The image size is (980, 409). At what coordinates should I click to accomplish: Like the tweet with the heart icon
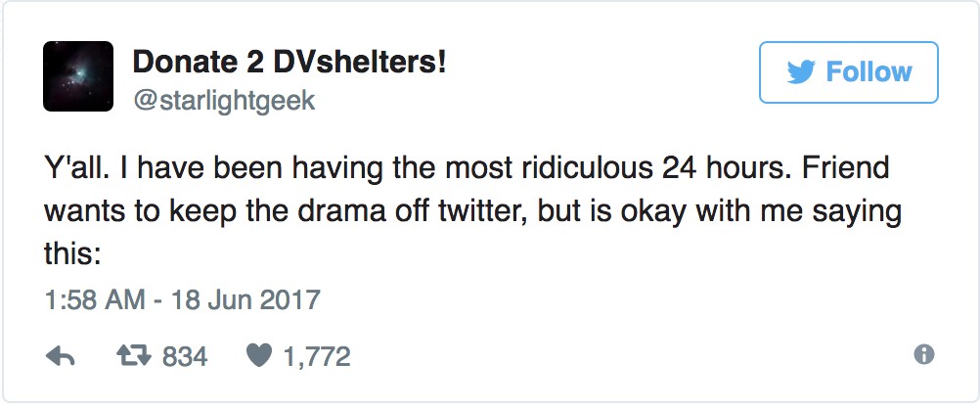(x=256, y=356)
